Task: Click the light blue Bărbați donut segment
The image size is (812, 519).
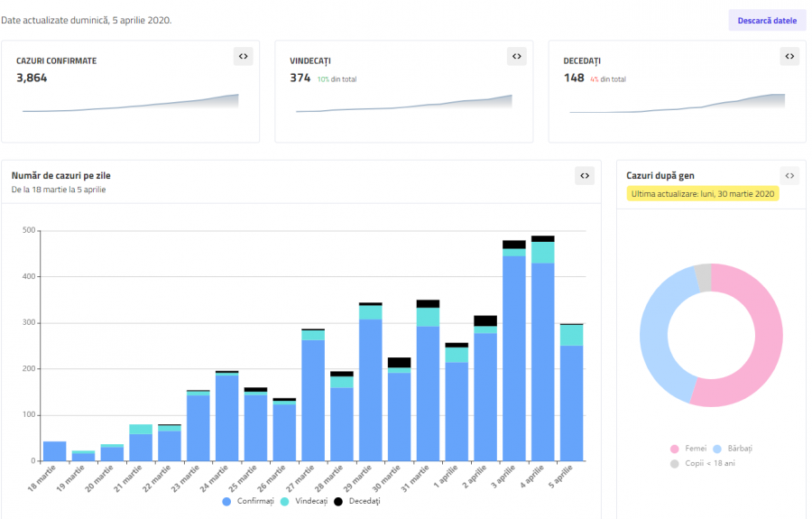Action: pos(657,334)
